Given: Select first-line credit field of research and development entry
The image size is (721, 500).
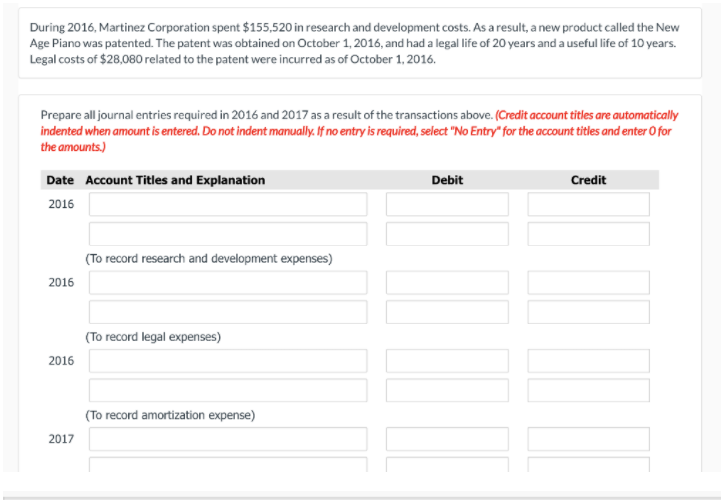Looking at the screenshot, I should click(x=589, y=204).
